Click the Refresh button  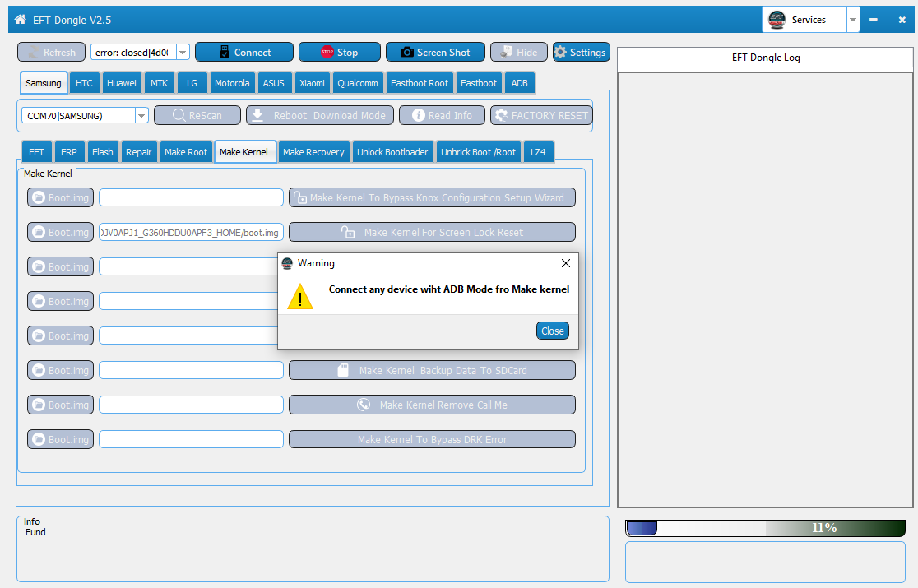click(52, 52)
